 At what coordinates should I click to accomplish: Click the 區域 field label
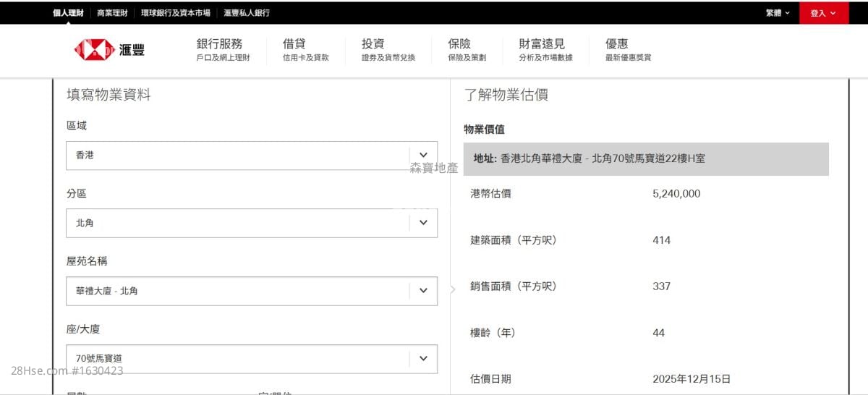click(77, 126)
